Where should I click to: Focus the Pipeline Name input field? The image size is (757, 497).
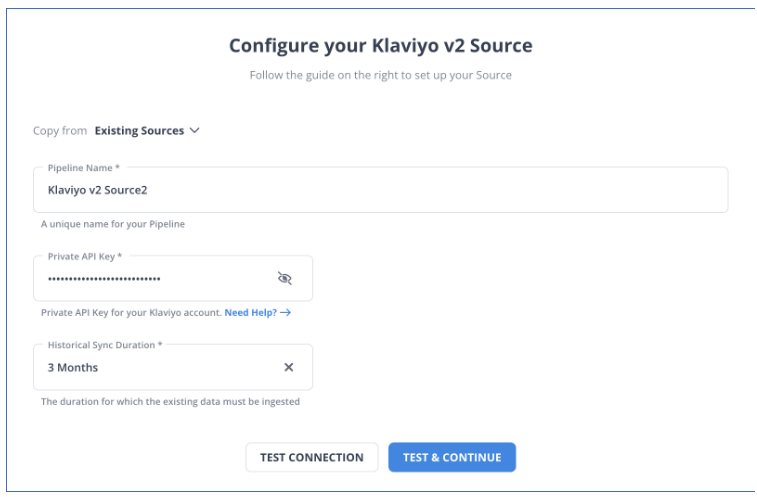click(x=380, y=190)
